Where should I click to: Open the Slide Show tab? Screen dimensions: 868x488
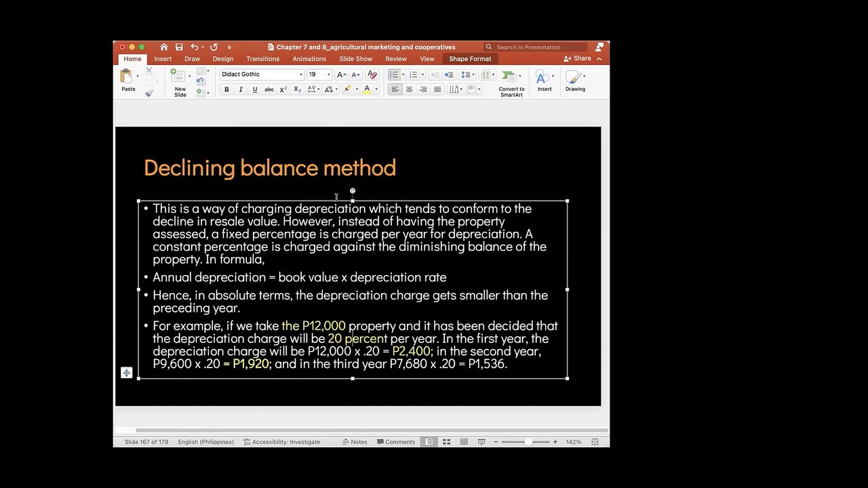[x=356, y=59]
